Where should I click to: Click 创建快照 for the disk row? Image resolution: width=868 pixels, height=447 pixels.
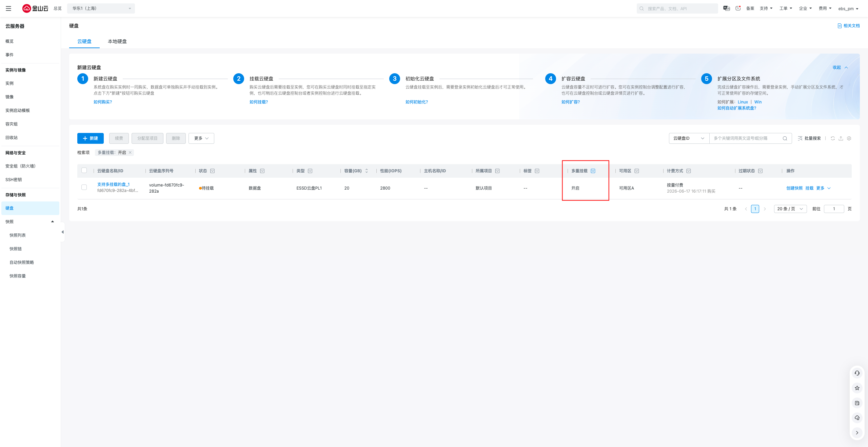click(x=794, y=188)
